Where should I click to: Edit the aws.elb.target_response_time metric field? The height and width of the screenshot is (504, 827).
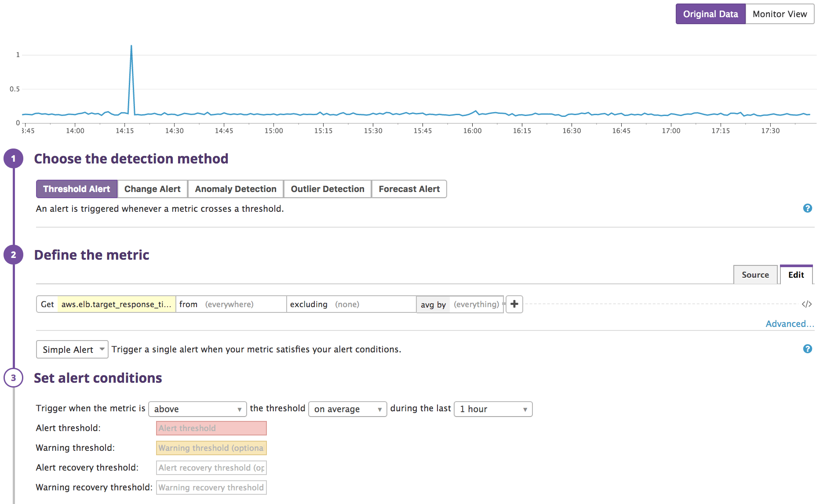[116, 304]
